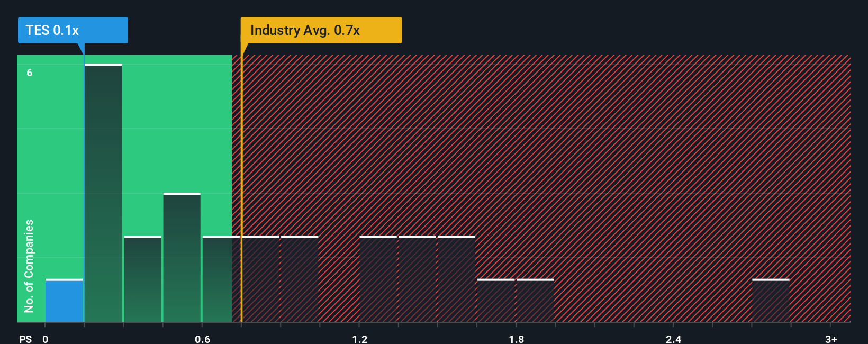The image size is (868, 344).
Task: Select the bar starting at 1.2
Action: (378, 279)
